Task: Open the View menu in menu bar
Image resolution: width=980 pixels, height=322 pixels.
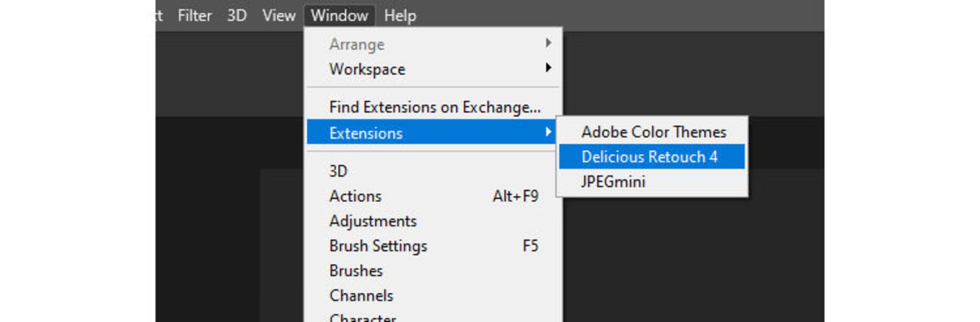Action: pos(279,15)
